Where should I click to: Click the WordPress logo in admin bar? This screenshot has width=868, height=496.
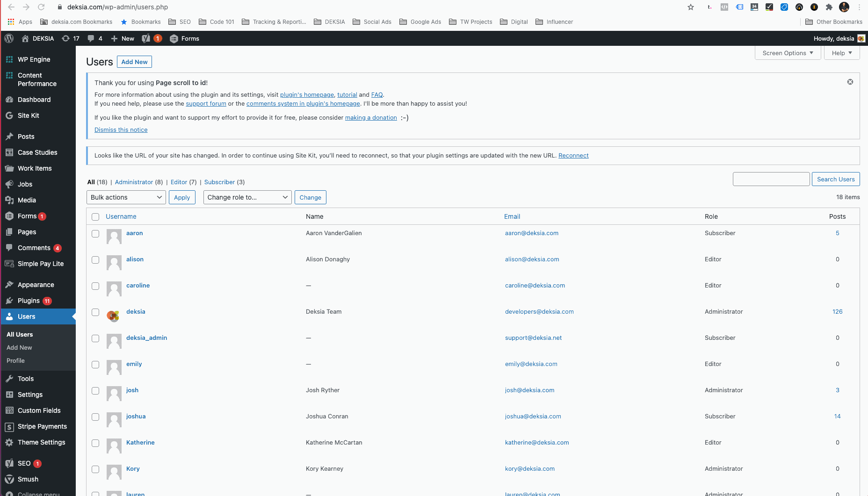click(9, 38)
